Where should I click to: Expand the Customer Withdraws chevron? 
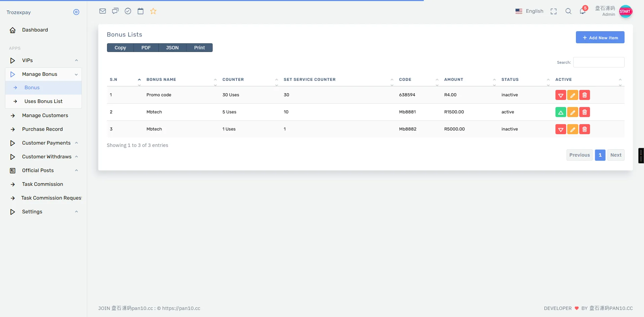tap(76, 157)
